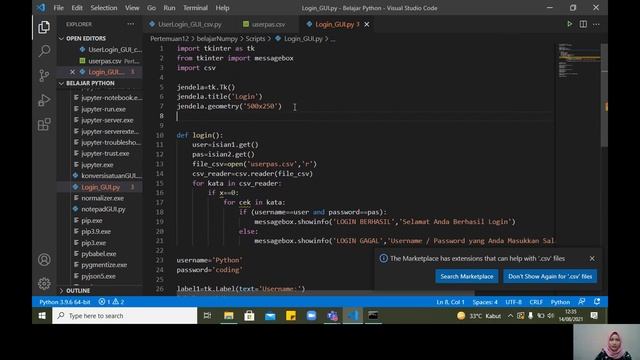The image size is (640, 360).
Task: Click the Scripts breadcrumb
Action: (x=255, y=39)
